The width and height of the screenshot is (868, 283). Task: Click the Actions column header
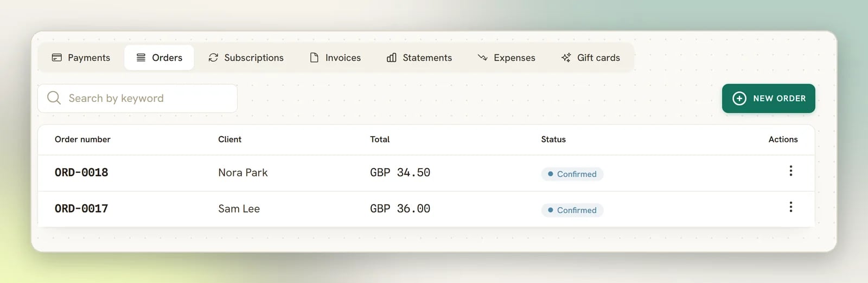click(x=783, y=139)
